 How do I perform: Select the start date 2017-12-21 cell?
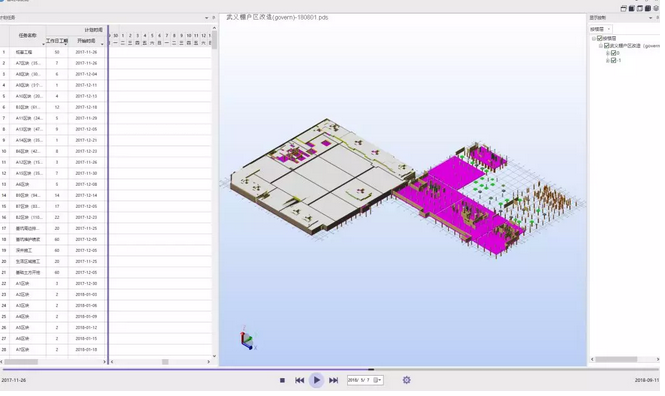pos(86,140)
